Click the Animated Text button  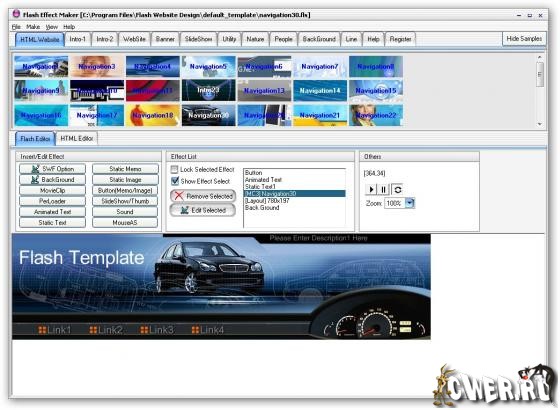pos(52,212)
